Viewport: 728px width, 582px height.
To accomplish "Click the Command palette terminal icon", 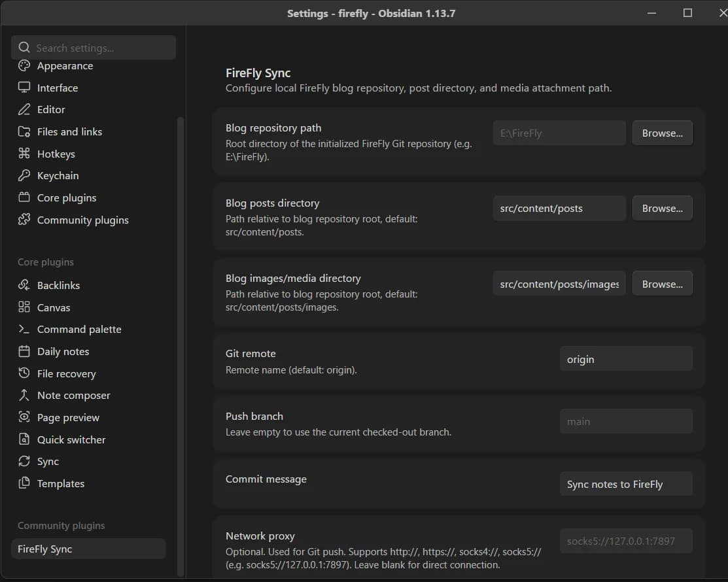I will (x=24, y=329).
